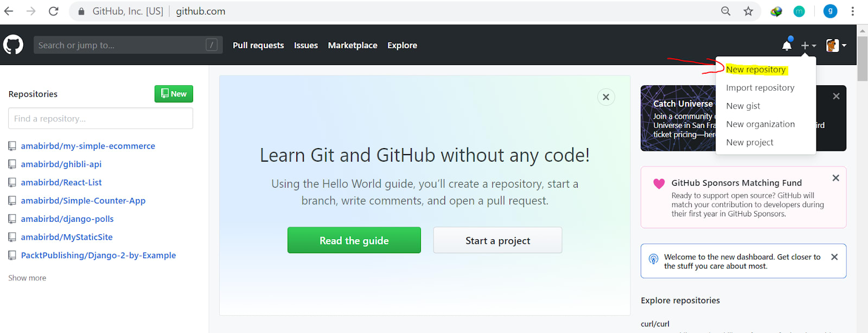Click the address bar padlock icon

(x=81, y=11)
